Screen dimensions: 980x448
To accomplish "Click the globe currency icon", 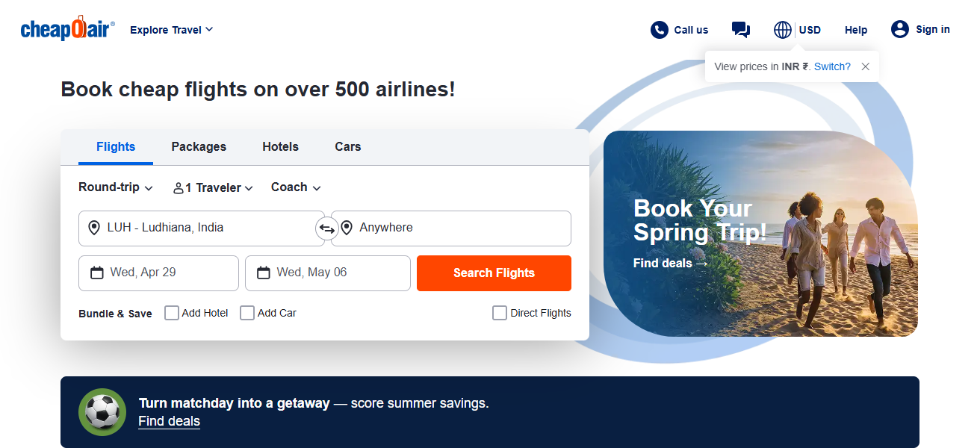I will [783, 30].
